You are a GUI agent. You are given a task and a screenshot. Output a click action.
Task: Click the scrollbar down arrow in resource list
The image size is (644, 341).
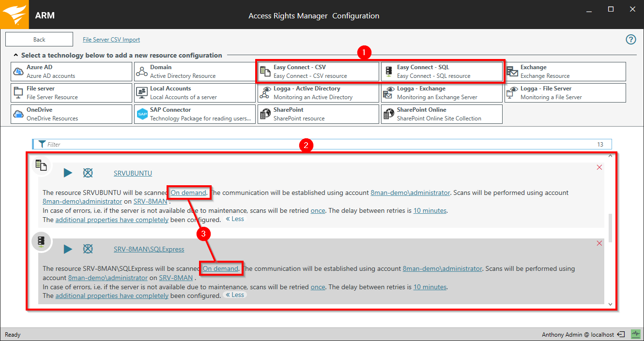(x=610, y=305)
